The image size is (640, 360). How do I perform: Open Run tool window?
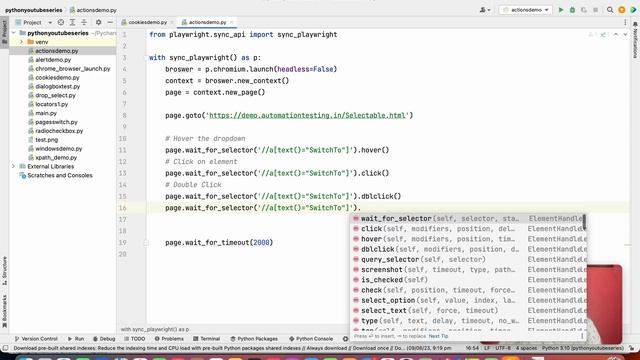[x=76, y=339]
